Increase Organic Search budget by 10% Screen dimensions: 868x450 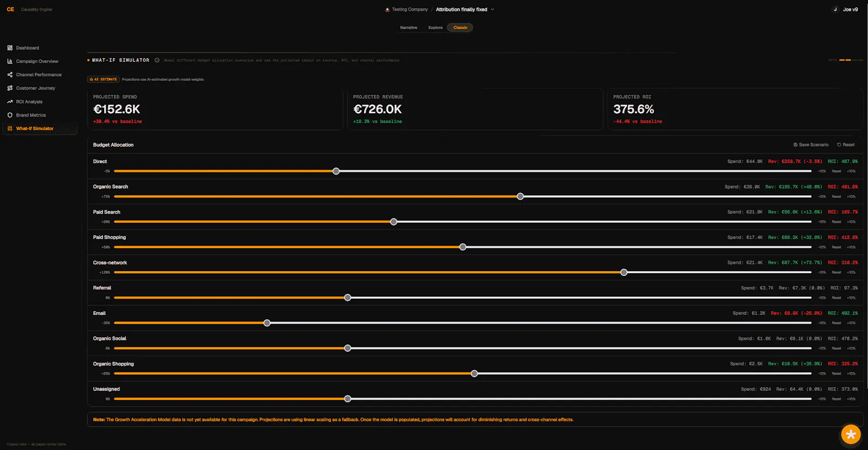[851, 196]
